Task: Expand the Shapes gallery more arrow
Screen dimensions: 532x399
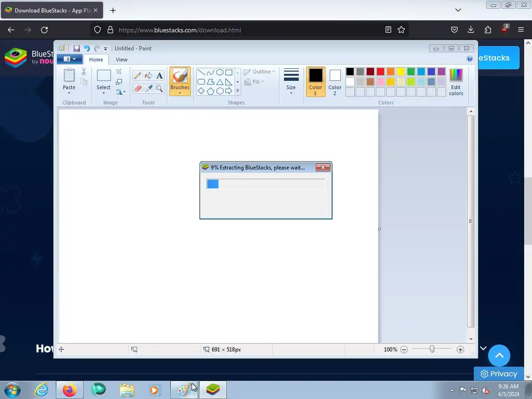Action: [237, 91]
